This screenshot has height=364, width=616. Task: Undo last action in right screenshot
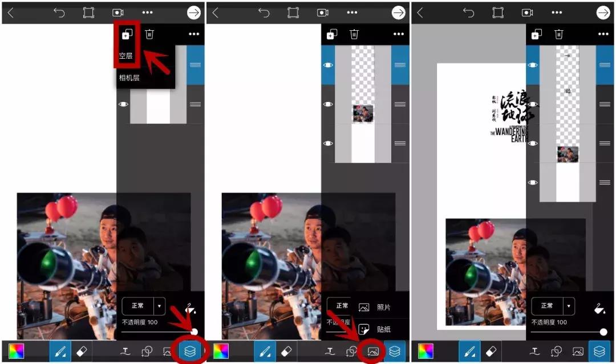click(468, 13)
